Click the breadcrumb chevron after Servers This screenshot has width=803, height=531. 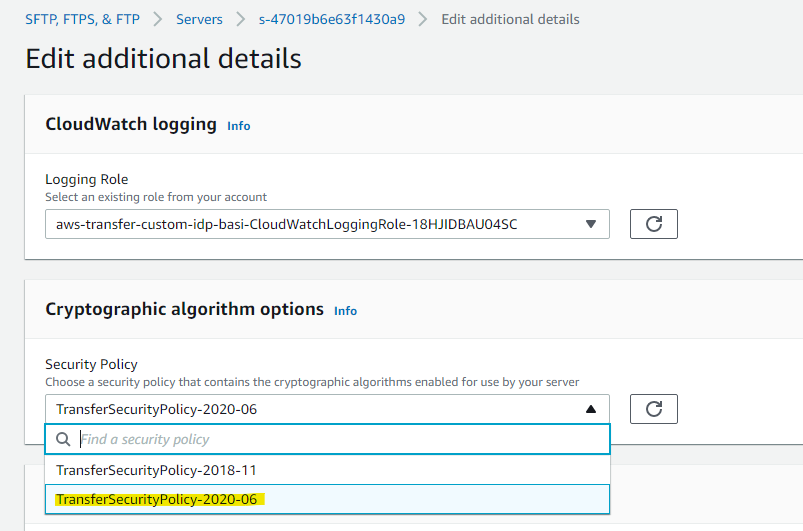[240, 19]
